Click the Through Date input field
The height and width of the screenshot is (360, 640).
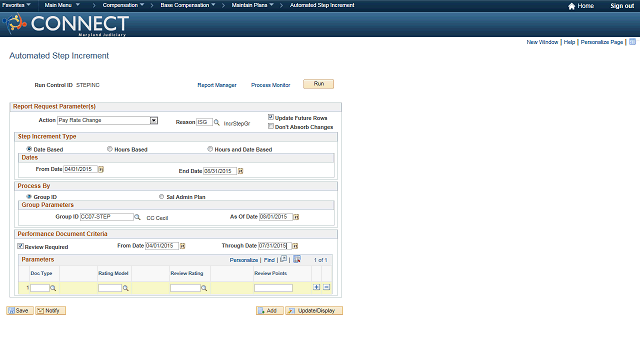coord(275,246)
